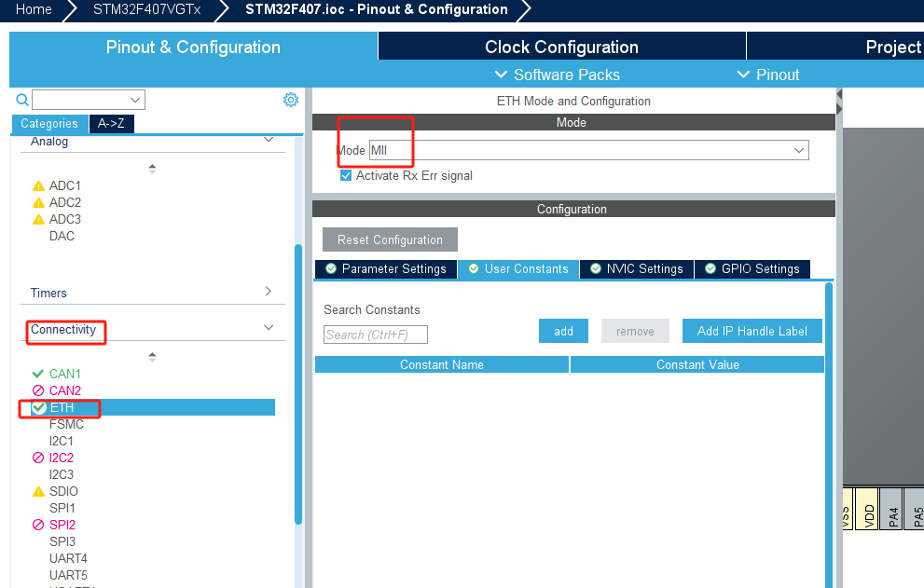Click the I2C2 disabled icon

(x=38, y=458)
